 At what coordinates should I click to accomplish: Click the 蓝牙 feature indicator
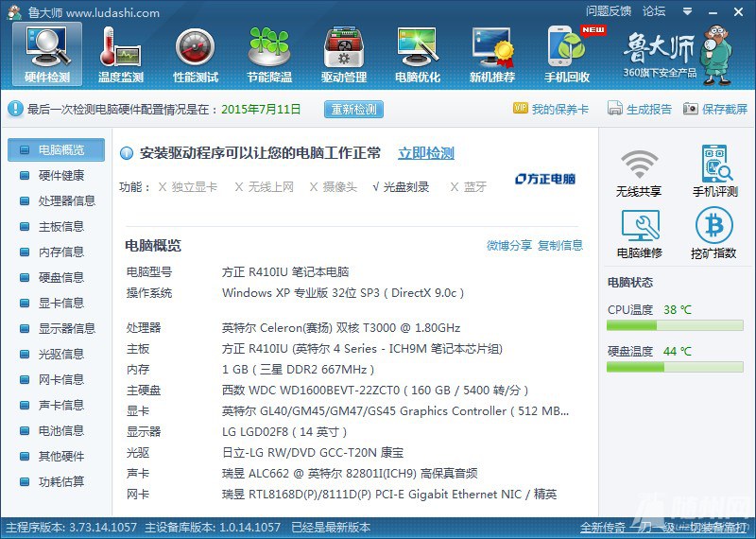pyautogui.click(x=468, y=186)
